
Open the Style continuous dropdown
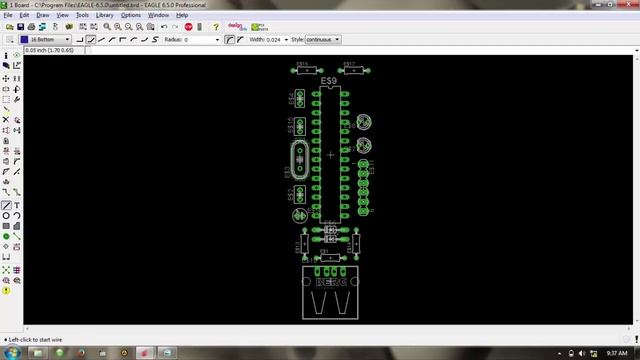point(322,40)
